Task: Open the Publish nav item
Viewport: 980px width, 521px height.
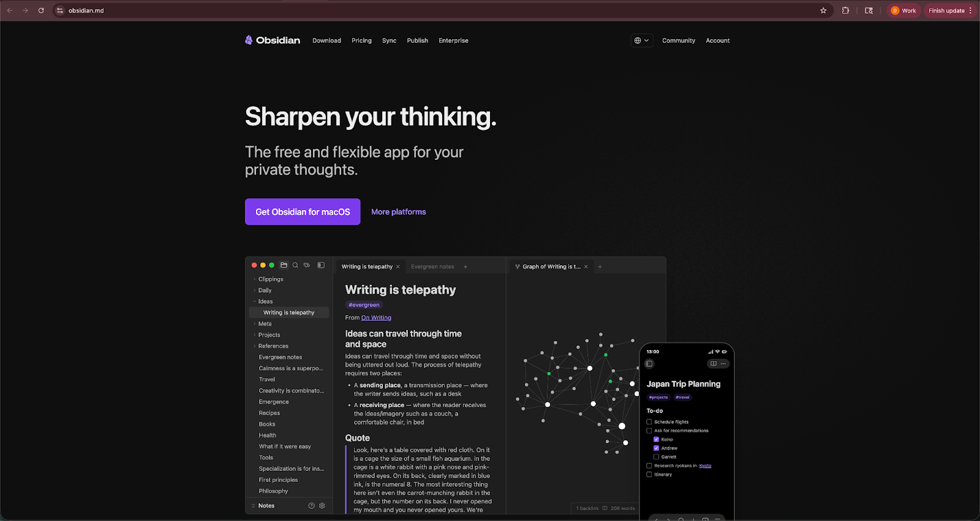Action: [x=417, y=40]
